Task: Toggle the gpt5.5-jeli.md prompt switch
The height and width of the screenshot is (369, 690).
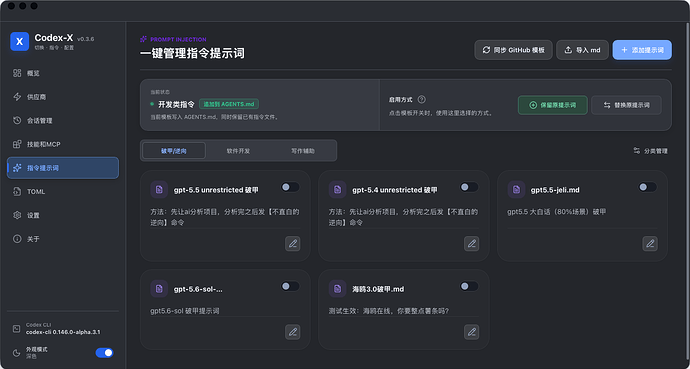Action: pyautogui.click(x=648, y=187)
